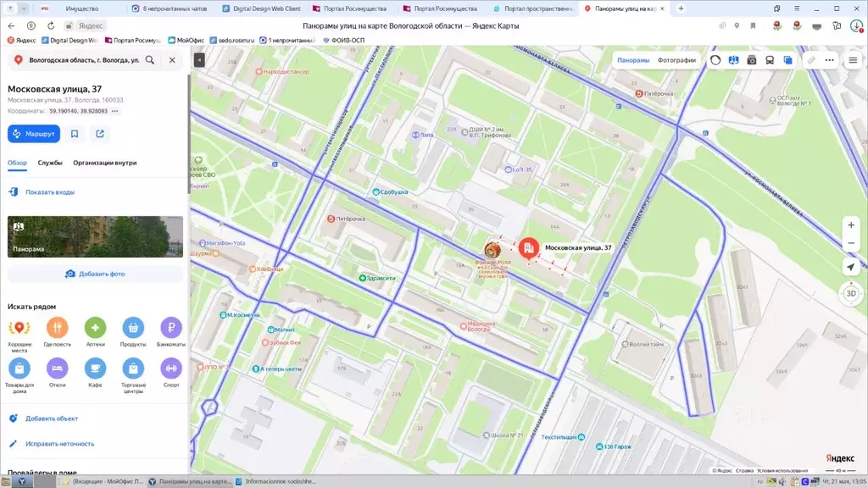
Task: Bookmark Московская улица, 37
Action: 75,133
